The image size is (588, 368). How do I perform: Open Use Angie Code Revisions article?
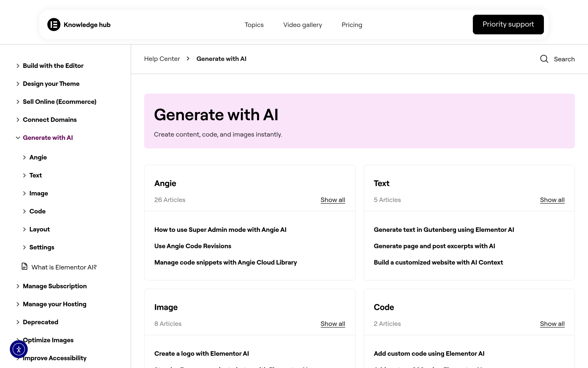(193, 246)
